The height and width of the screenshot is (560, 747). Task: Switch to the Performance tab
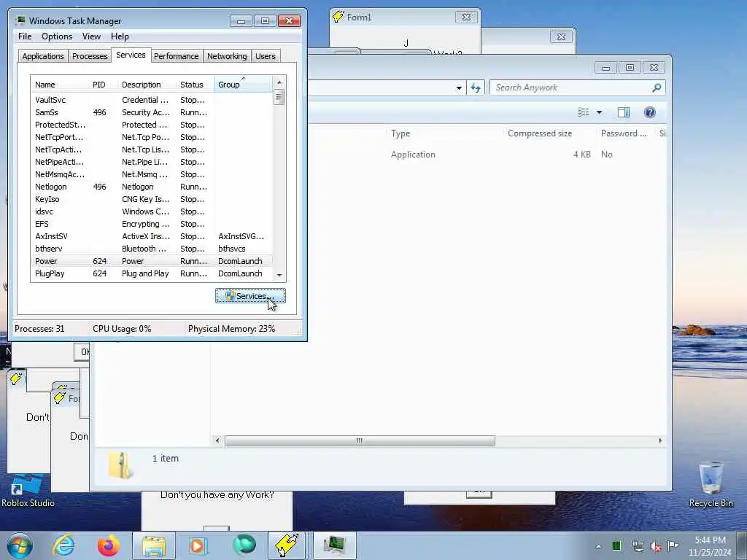click(177, 56)
